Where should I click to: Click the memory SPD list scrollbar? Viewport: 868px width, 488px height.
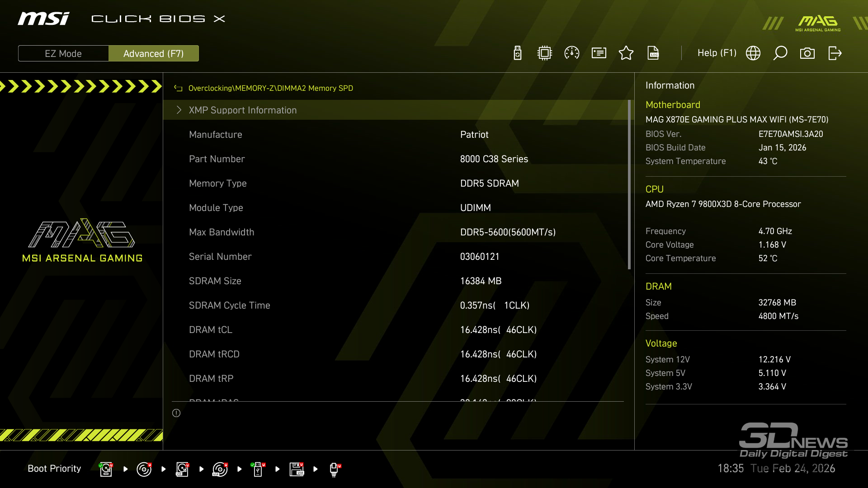[x=629, y=185]
